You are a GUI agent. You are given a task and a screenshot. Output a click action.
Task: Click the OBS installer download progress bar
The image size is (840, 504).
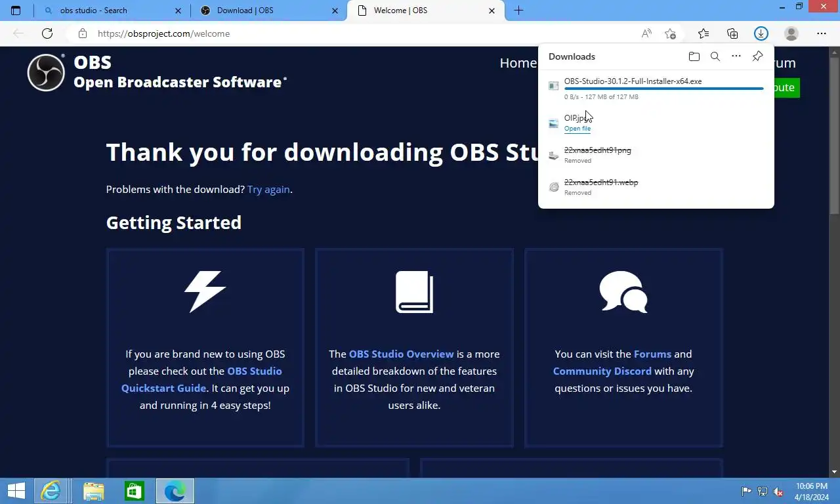[663, 89]
